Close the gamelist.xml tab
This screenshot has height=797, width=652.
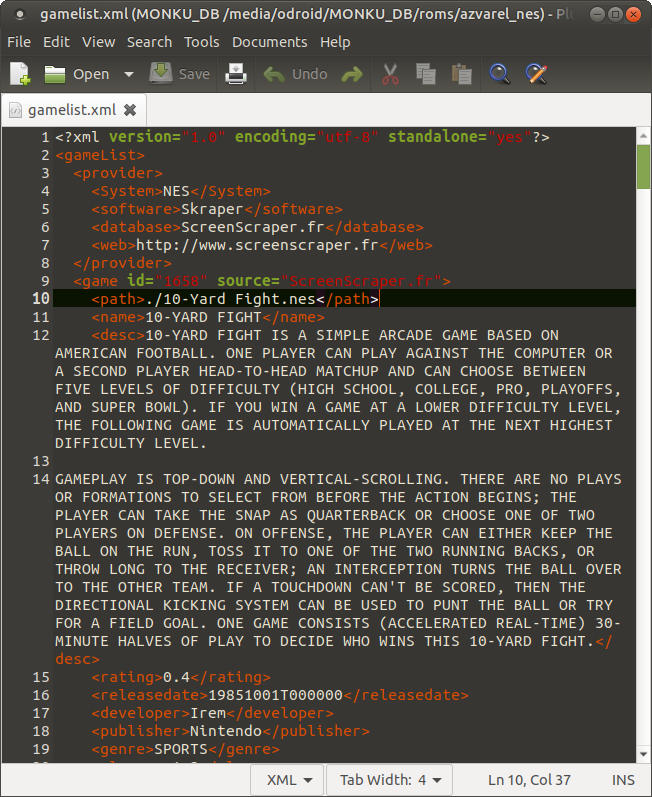(130, 110)
